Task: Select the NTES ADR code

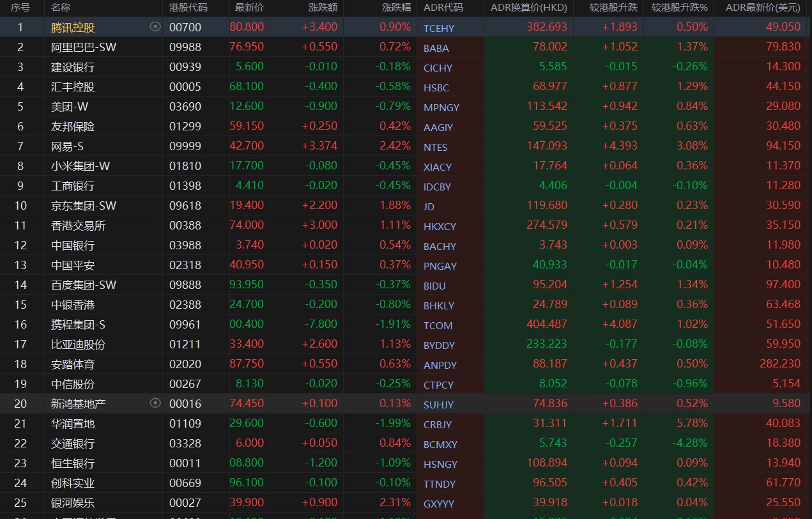Action: click(436, 147)
